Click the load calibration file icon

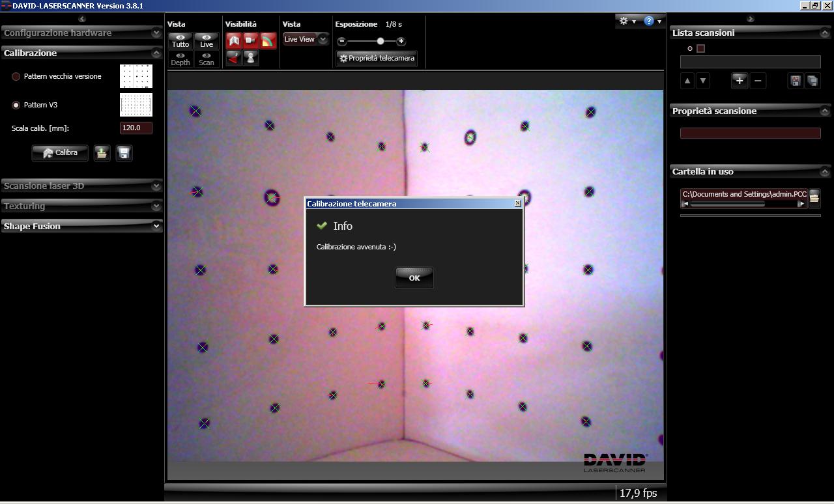(x=101, y=153)
